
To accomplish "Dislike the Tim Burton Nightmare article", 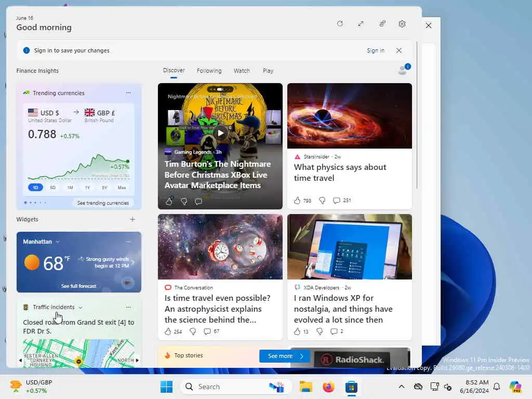I will click(184, 202).
